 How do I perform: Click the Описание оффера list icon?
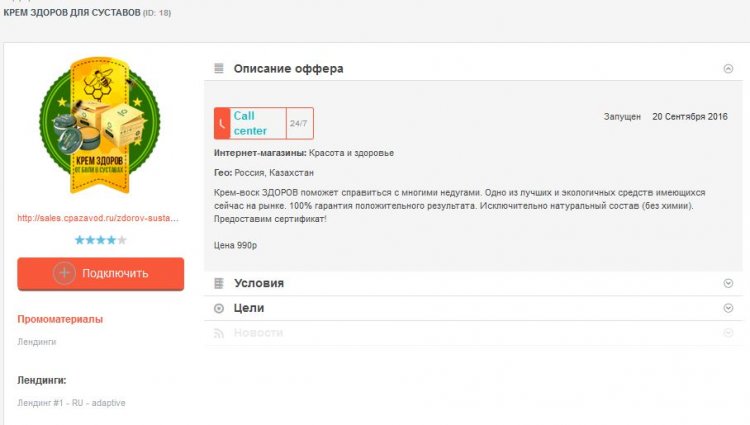tap(219, 69)
